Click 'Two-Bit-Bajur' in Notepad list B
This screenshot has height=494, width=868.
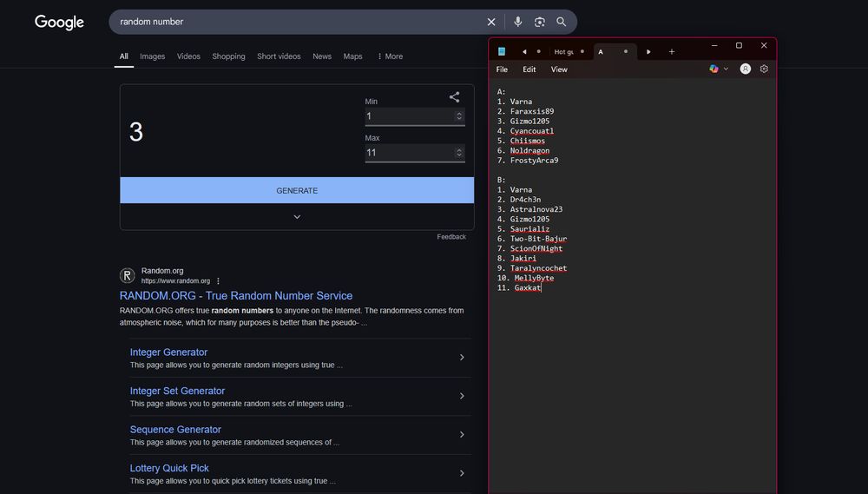click(539, 239)
